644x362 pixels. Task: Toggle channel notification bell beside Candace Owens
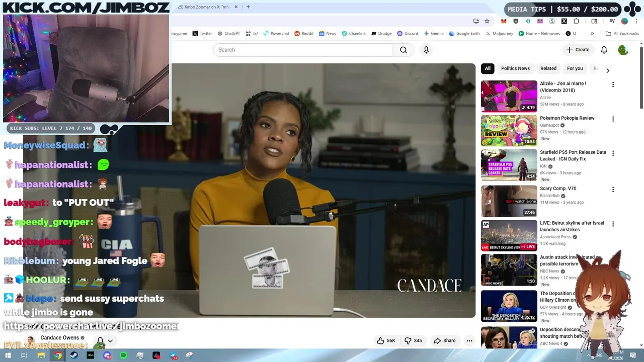click(100, 341)
